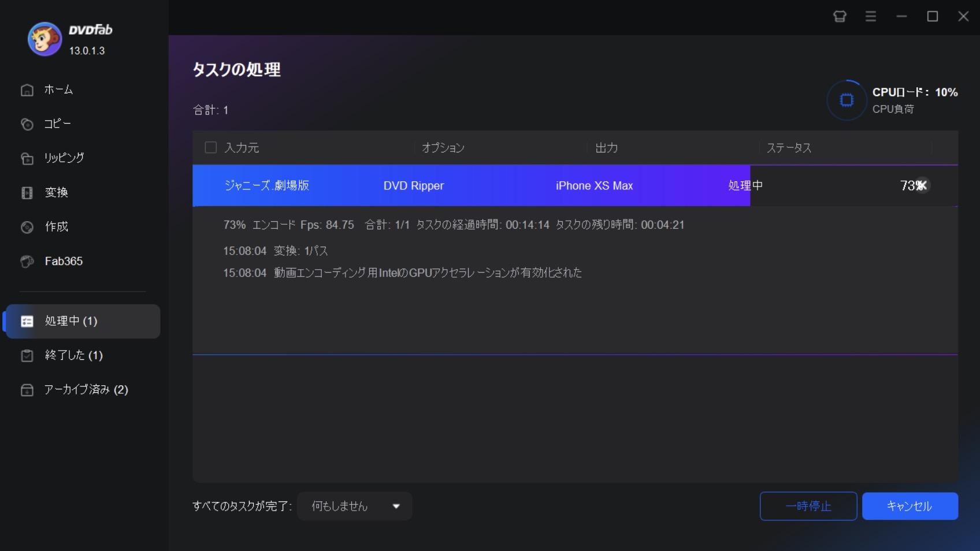
Task: Click the log line 変換: 1パス
Action: [x=276, y=251]
